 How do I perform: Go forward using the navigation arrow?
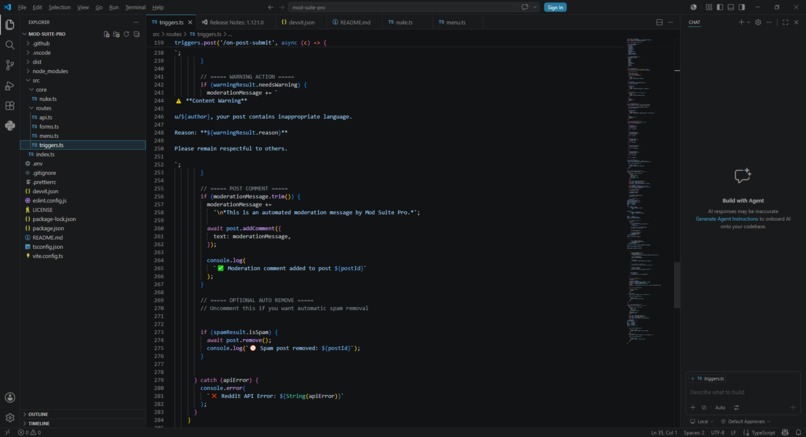(x=282, y=7)
